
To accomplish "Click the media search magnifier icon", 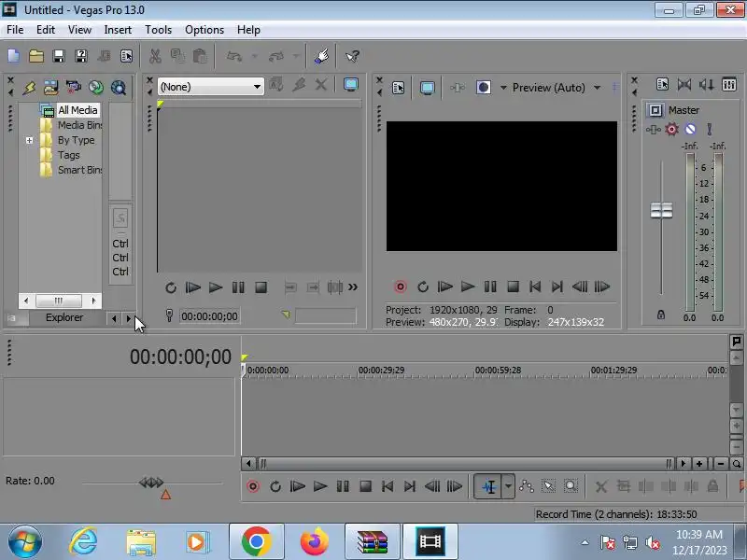I will [x=119, y=88].
